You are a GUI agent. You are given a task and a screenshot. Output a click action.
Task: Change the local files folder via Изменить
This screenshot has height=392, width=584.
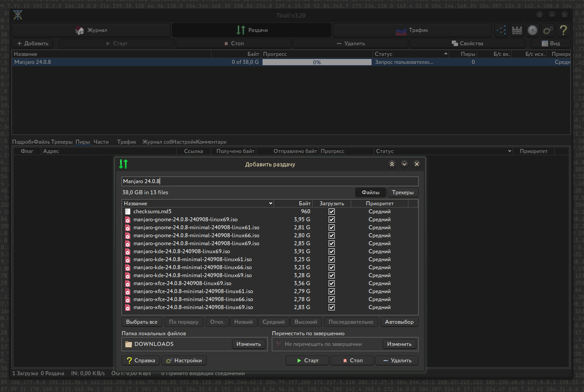click(249, 344)
